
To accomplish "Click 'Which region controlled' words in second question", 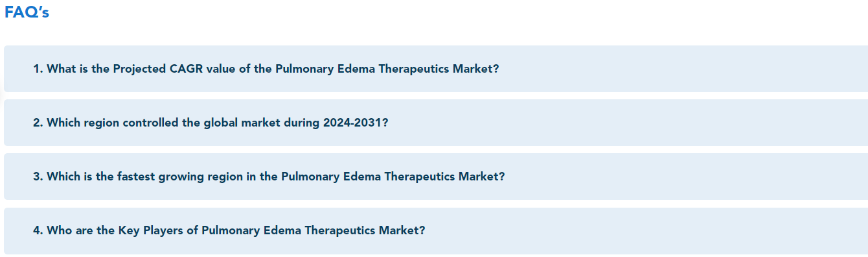I will [113, 123].
